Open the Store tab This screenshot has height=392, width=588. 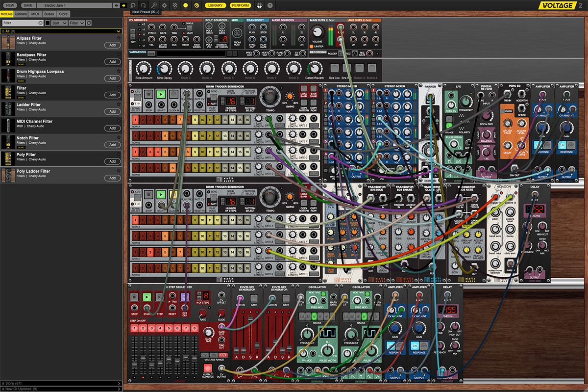(63, 14)
